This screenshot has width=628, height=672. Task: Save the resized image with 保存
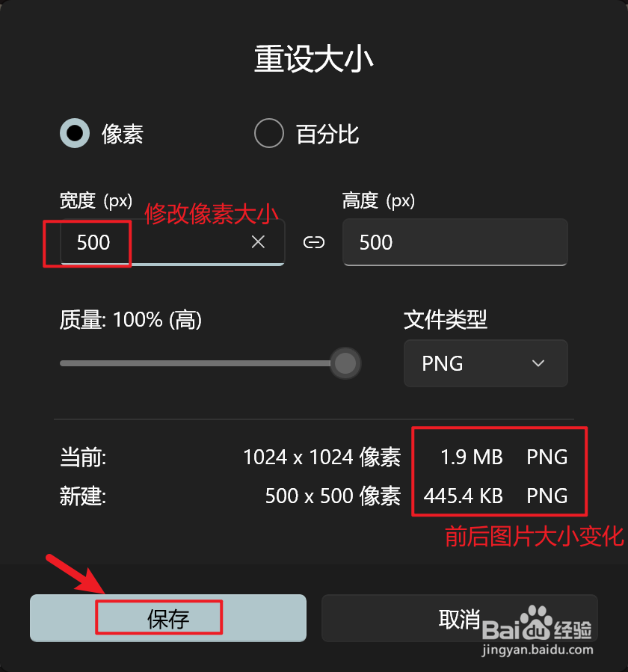[168, 618]
